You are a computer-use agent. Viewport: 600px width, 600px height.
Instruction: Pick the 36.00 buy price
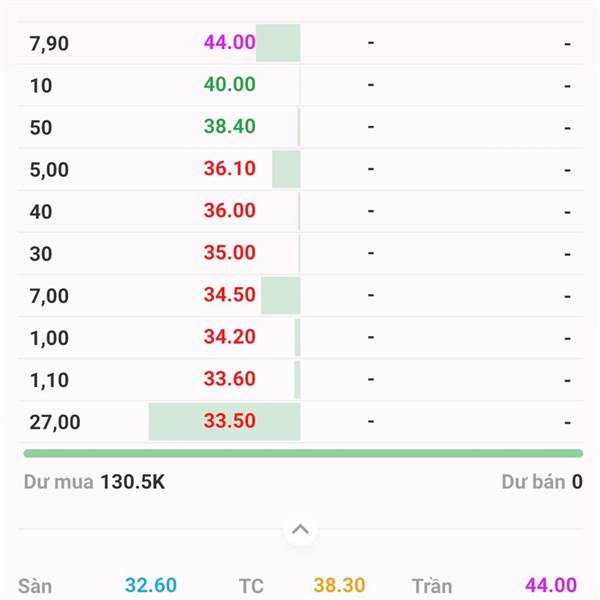pos(230,211)
